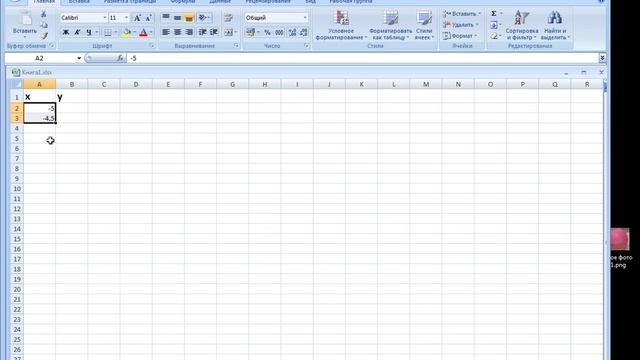This screenshot has width=640, height=360.
Task: Toggle italic (К) formatting
Action: coord(77,32)
